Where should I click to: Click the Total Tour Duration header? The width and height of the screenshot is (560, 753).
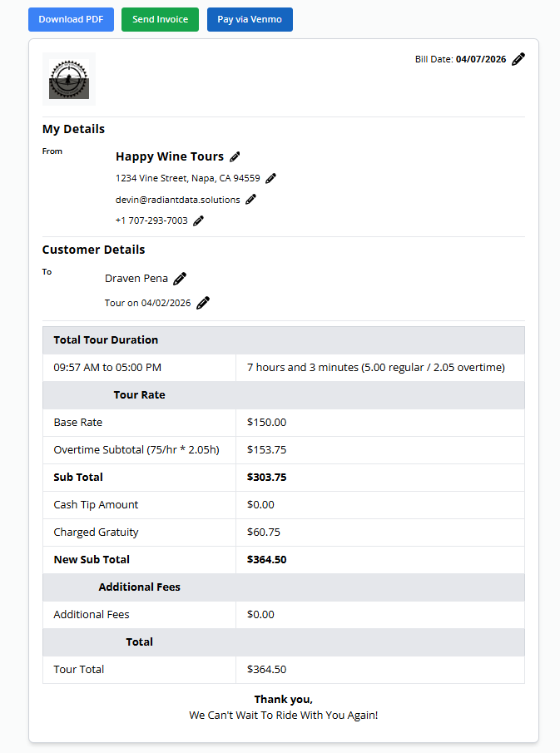coord(284,340)
